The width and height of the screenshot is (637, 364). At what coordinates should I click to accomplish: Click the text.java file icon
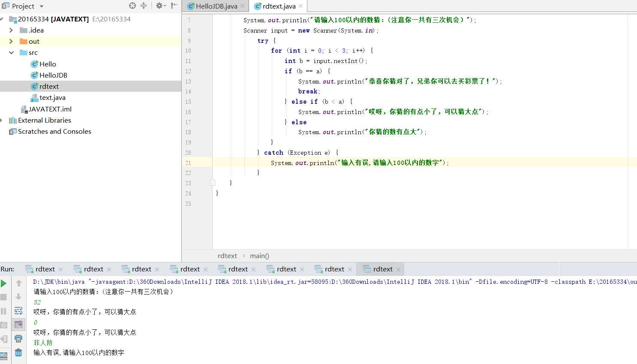click(x=34, y=98)
